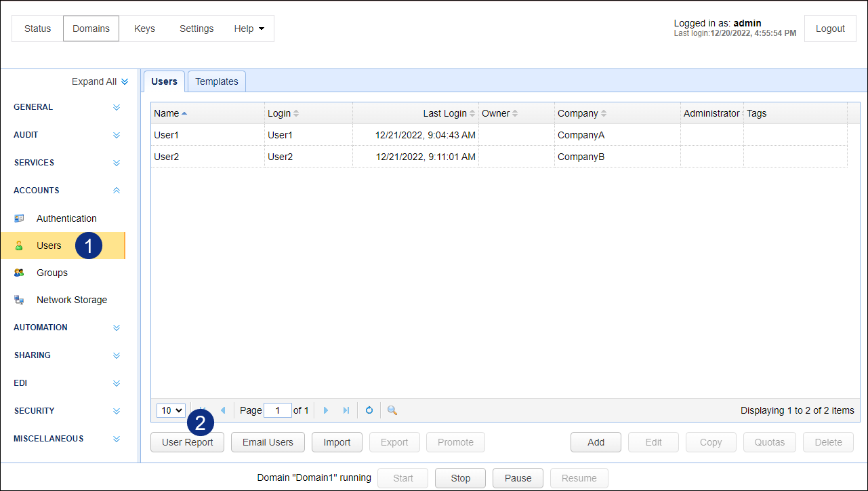Click the Delete button
Viewport: 868px width, 491px height.
click(x=828, y=442)
